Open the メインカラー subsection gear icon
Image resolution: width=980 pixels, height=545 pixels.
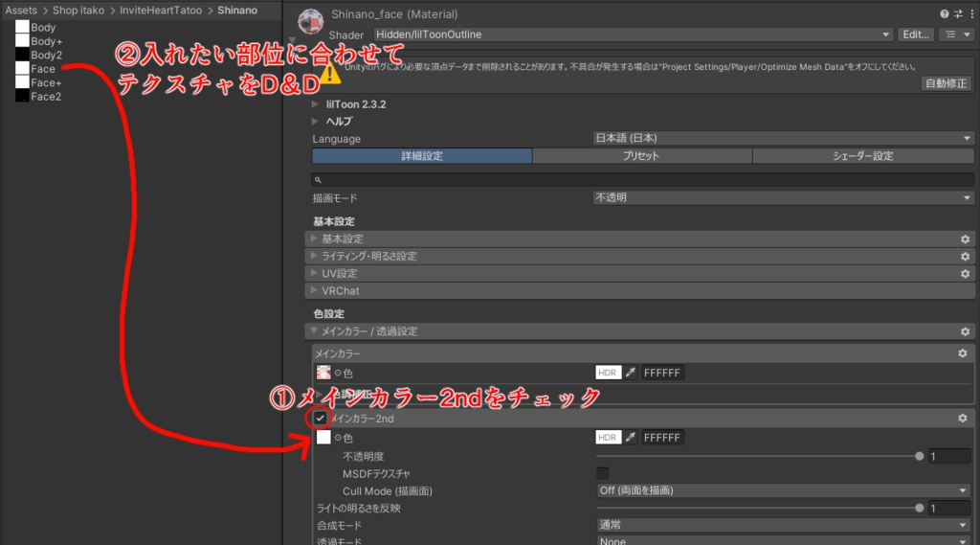tap(963, 353)
